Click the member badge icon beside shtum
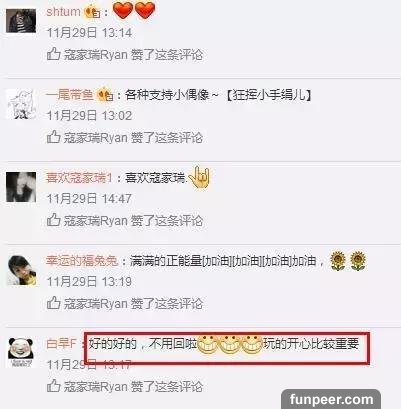 (x=93, y=12)
